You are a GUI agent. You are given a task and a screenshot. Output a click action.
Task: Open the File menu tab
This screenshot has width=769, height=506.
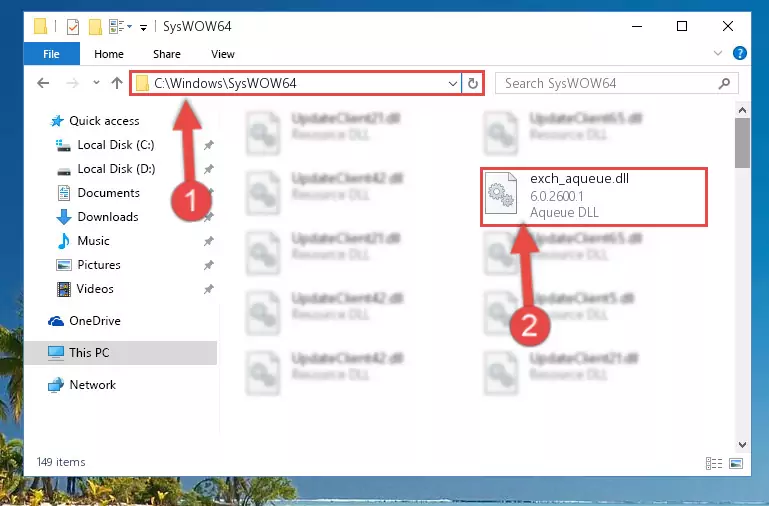51,54
